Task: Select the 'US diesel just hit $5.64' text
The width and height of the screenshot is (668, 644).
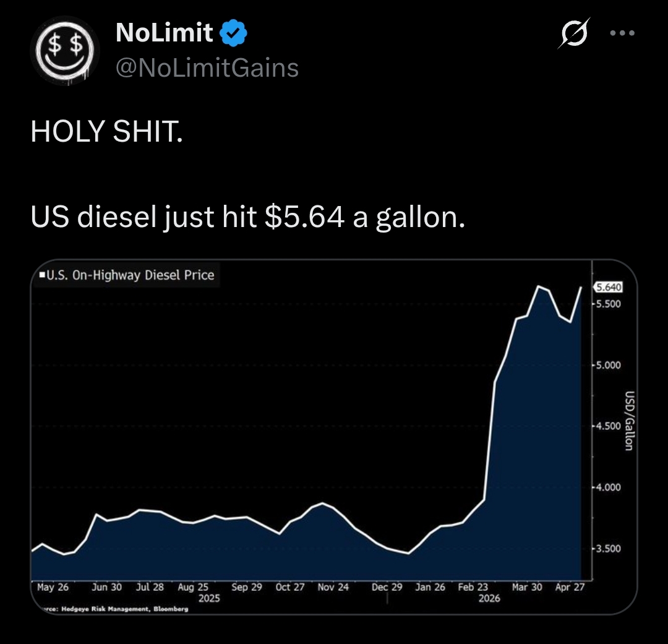Action: pos(187,217)
